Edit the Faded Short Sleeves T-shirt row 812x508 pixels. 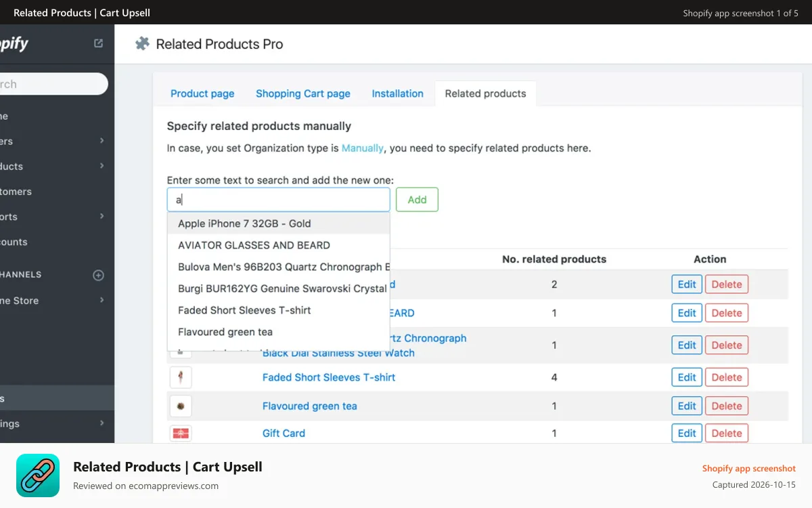pos(687,377)
